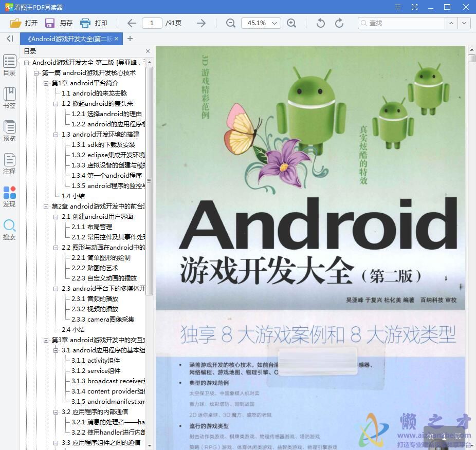
Task: Collapse the left panel with the chevron toggle
Action: tap(9, 39)
